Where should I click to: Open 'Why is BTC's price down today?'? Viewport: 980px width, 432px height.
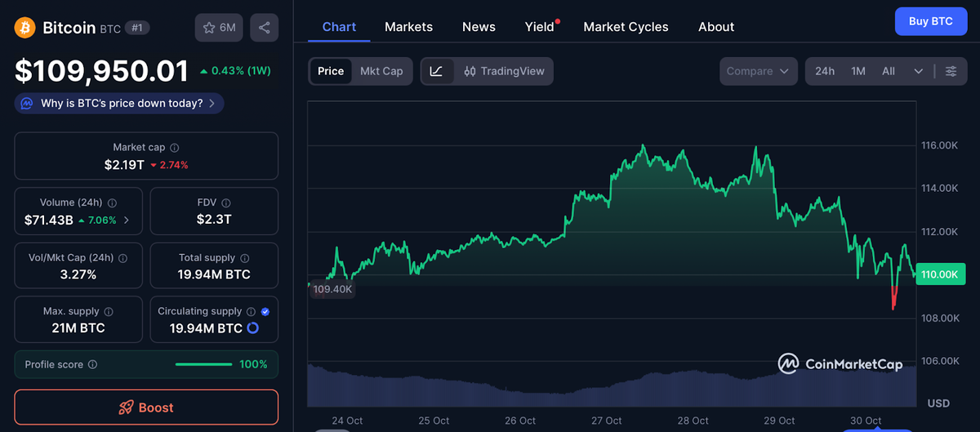[x=119, y=104]
